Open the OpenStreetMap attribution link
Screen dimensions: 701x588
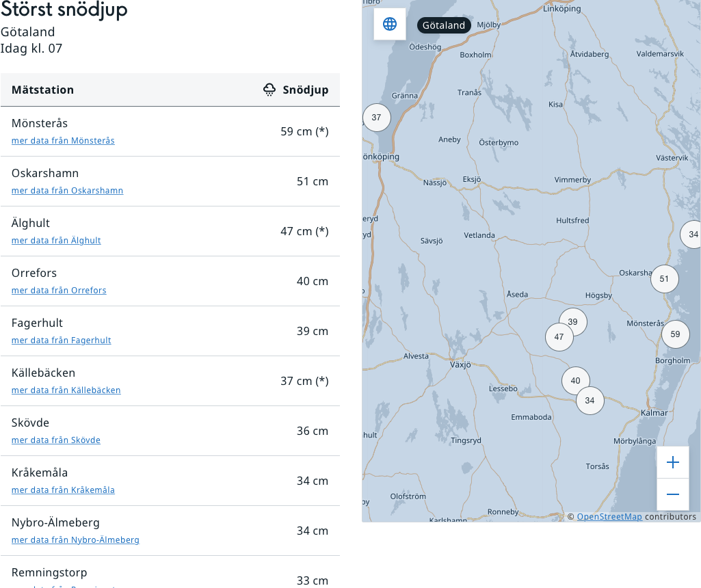[x=609, y=517]
